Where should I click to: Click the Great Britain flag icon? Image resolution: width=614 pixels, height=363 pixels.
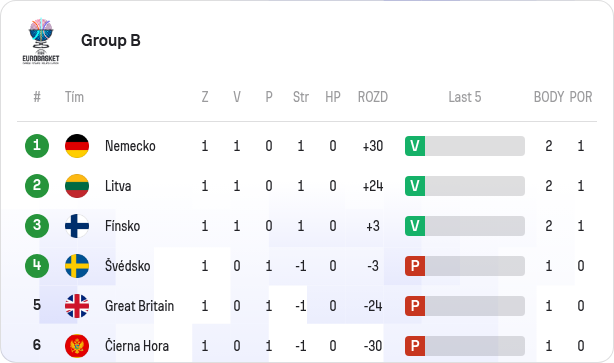point(77,306)
